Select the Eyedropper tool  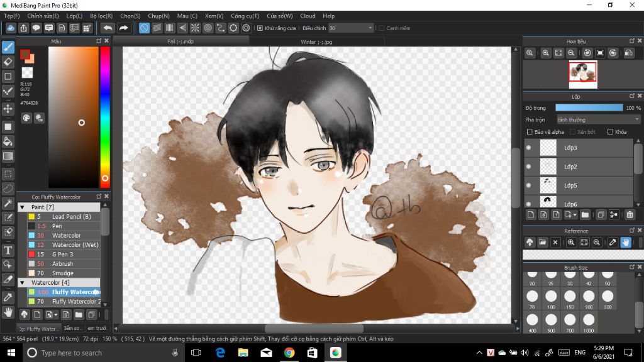pos(8,297)
